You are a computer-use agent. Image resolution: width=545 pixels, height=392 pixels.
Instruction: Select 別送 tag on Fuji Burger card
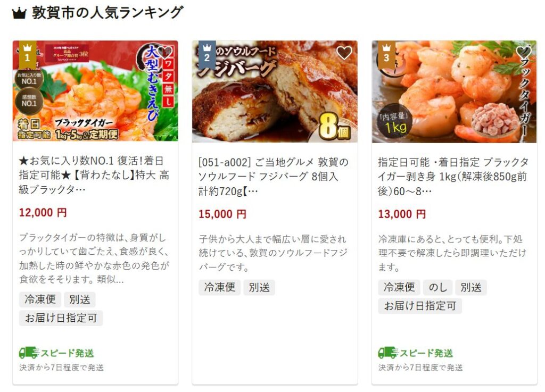(259, 288)
